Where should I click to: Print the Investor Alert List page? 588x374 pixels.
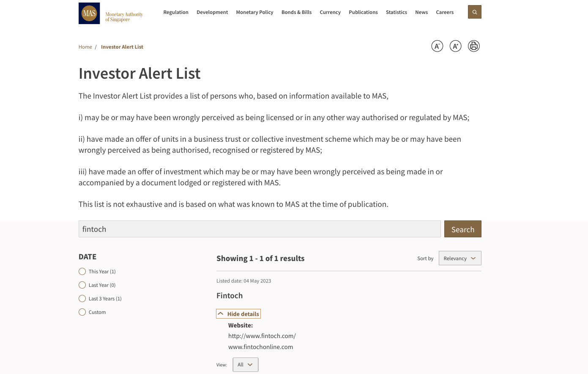pos(473,46)
